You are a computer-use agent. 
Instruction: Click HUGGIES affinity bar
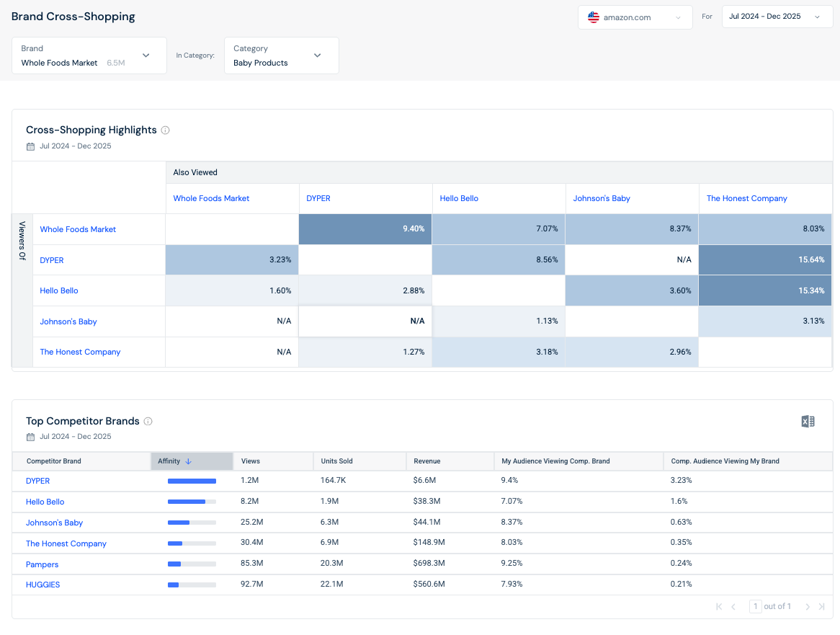[x=192, y=585]
